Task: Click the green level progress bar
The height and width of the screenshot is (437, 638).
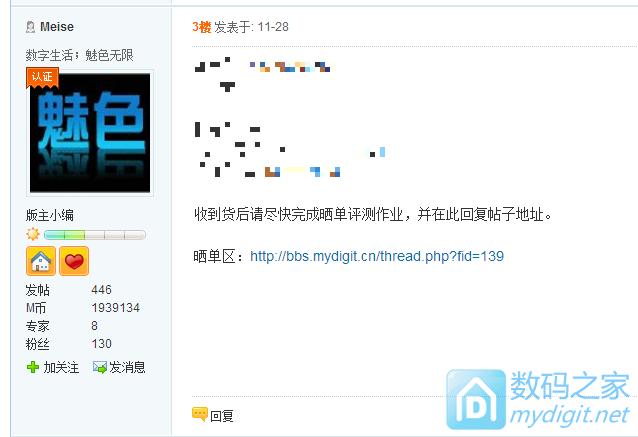Action: click(95, 235)
